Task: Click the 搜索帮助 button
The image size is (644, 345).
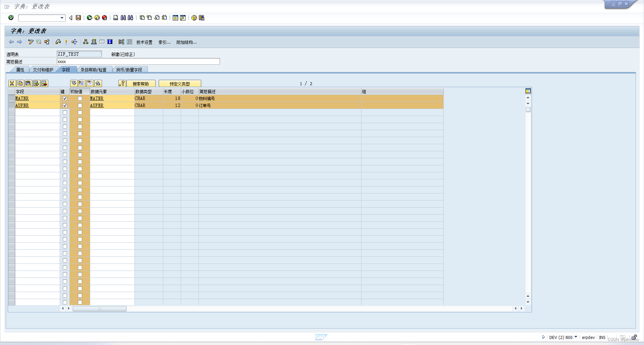Action: [141, 83]
